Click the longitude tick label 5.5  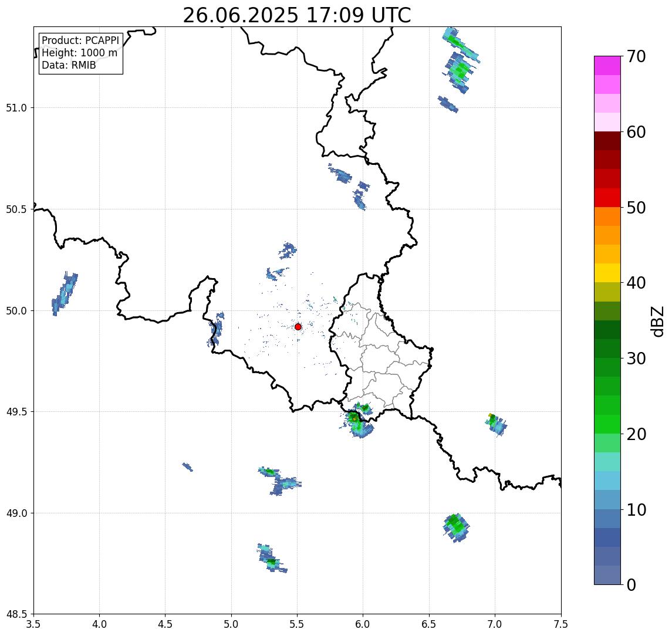[x=298, y=624]
